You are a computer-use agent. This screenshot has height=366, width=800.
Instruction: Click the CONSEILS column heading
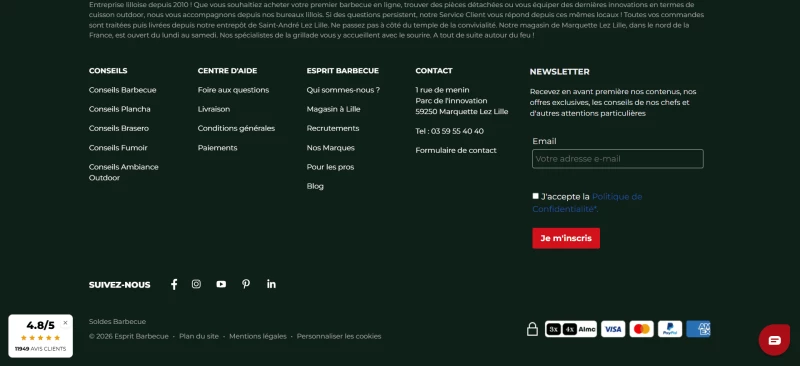(x=108, y=71)
